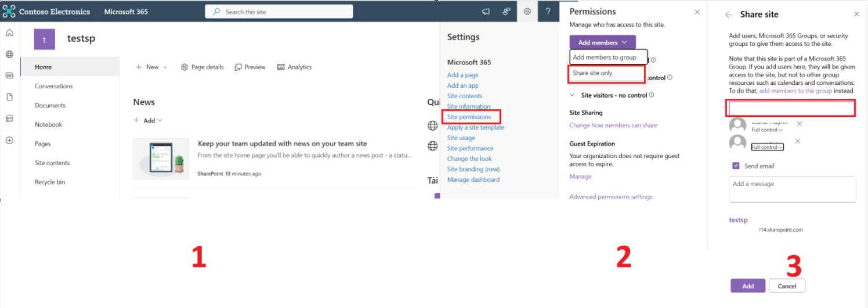Go back with Share site arrow
This screenshot has height=308, width=868.
click(x=729, y=15)
